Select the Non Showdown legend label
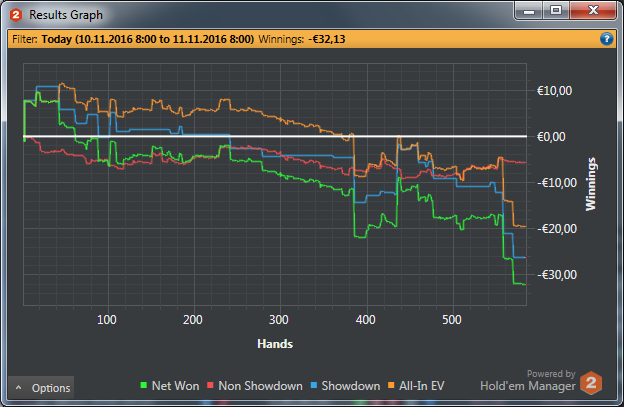624x407 pixels. (260, 386)
